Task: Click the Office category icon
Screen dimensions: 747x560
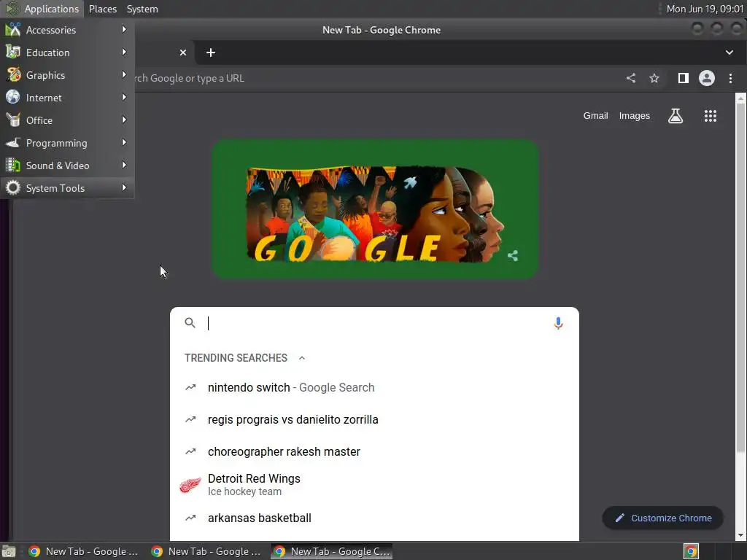Action: click(13, 120)
